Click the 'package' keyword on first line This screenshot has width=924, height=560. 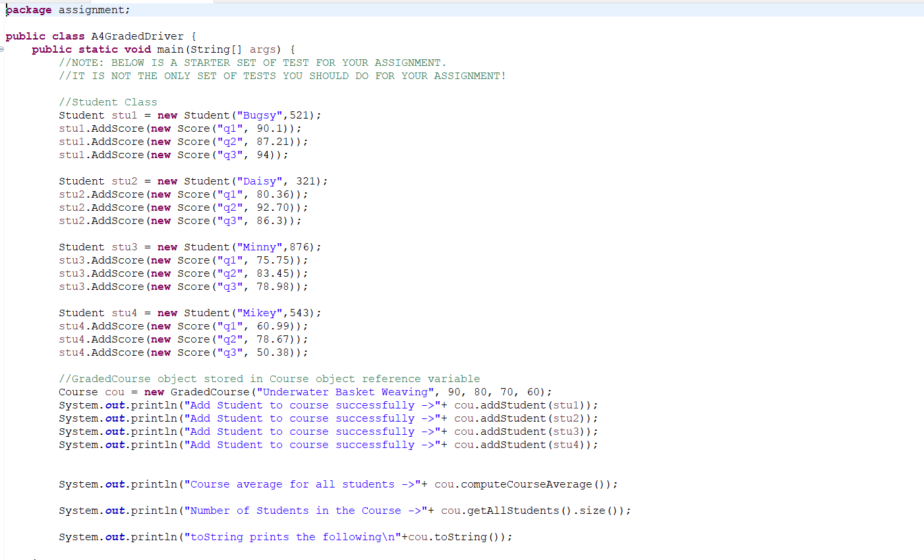coord(29,10)
